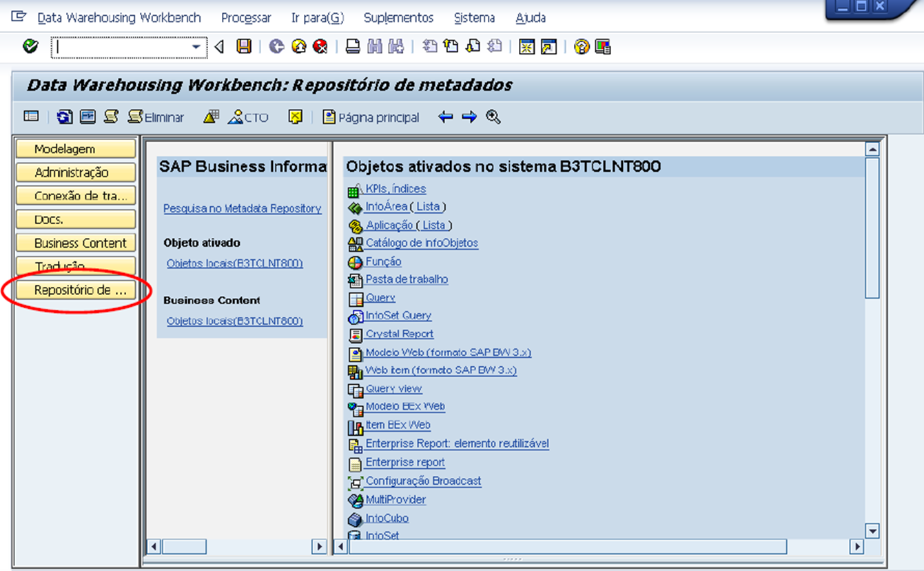The height and width of the screenshot is (571, 924).
Task: Click the Last Page icon
Action: coord(495,46)
